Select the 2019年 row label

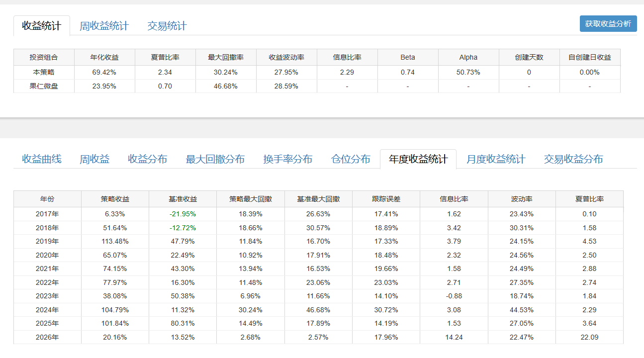(x=47, y=241)
